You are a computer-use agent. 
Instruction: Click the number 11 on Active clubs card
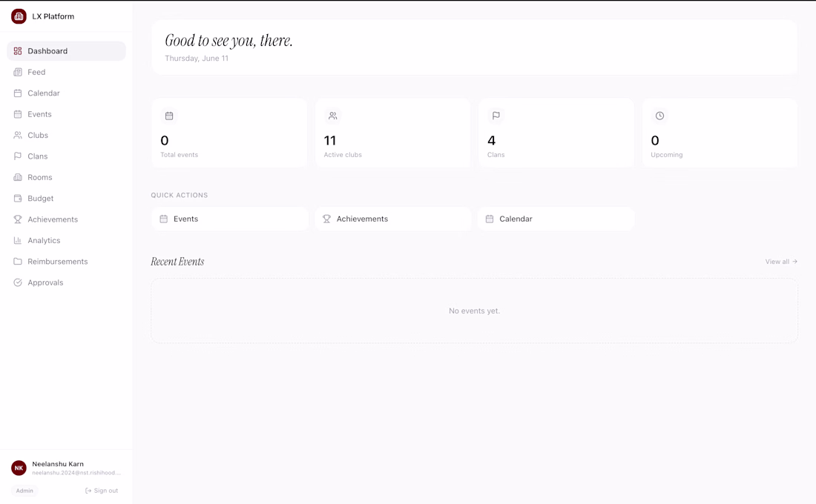tap(330, 140)
